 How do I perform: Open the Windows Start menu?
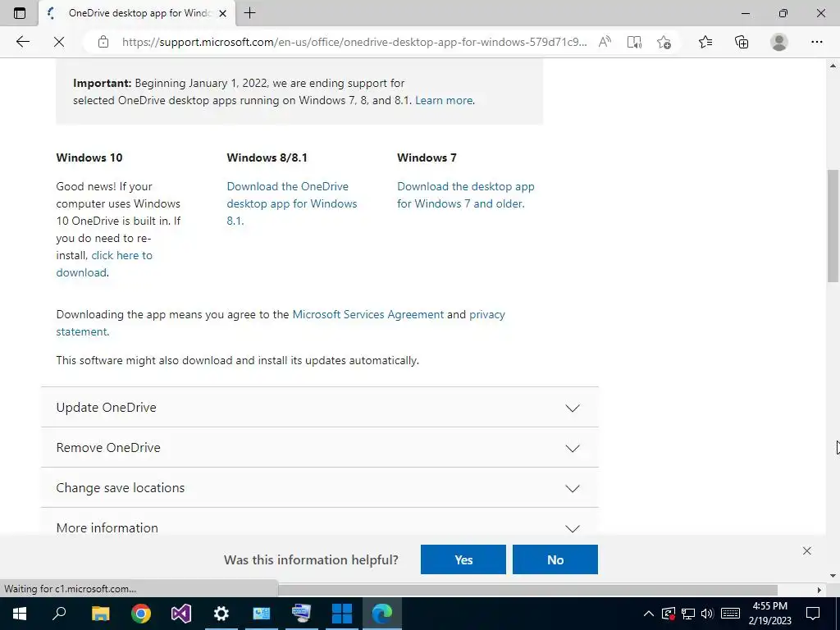click(x=20, y=614)
